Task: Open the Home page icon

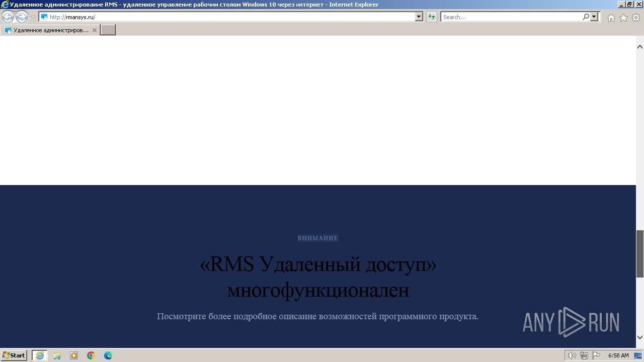Action: [611, 18]
